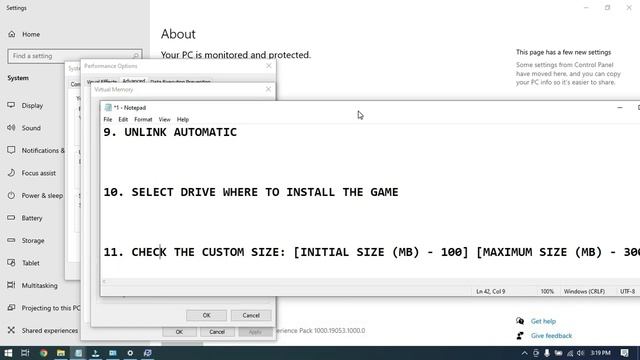The image size is (640, 360).
Task: Click line '10. SELECT DRIVE WHERE TO INSTALL THE GAME'
Action: pos(251,192)
